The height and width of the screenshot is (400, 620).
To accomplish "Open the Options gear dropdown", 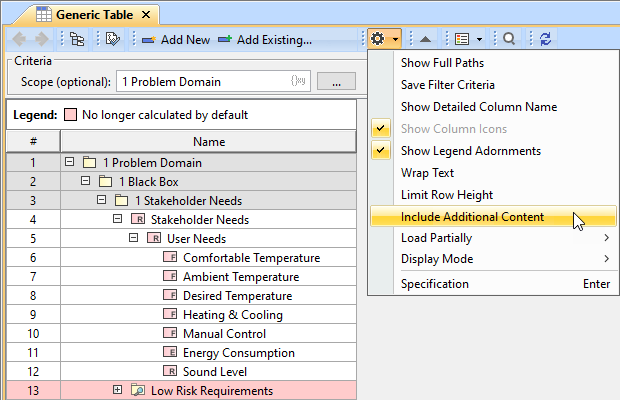I will [384, 39].
